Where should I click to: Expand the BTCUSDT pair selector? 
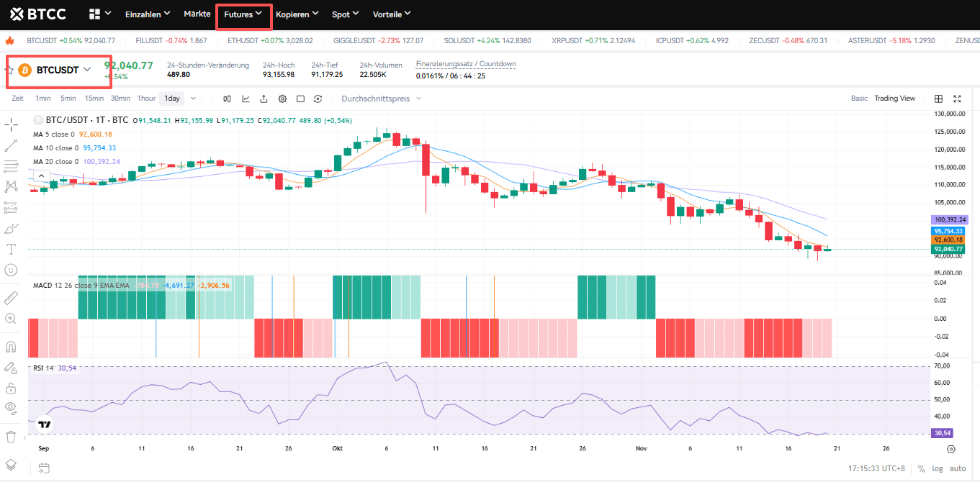(x=87, y=70)
